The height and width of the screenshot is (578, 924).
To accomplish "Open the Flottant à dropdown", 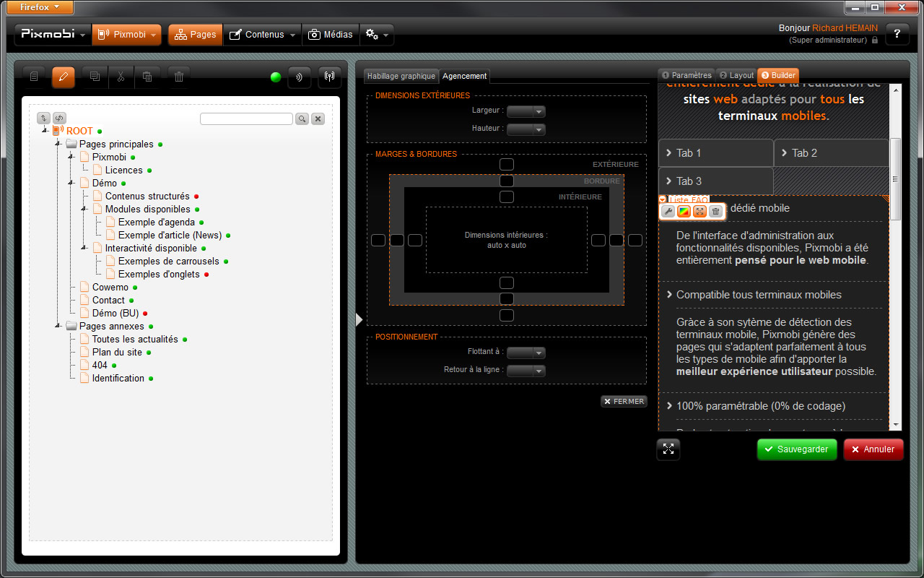I will [x=526, y=353].
